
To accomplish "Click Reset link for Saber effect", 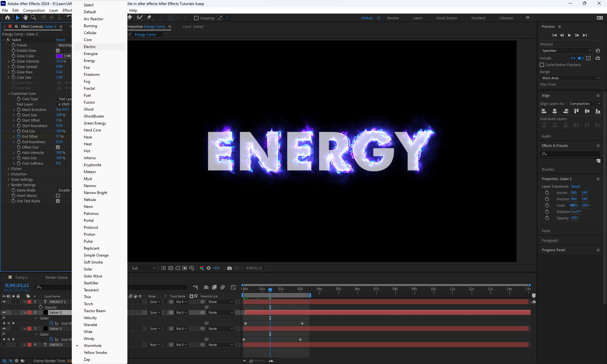I will (x=60, y=40).
